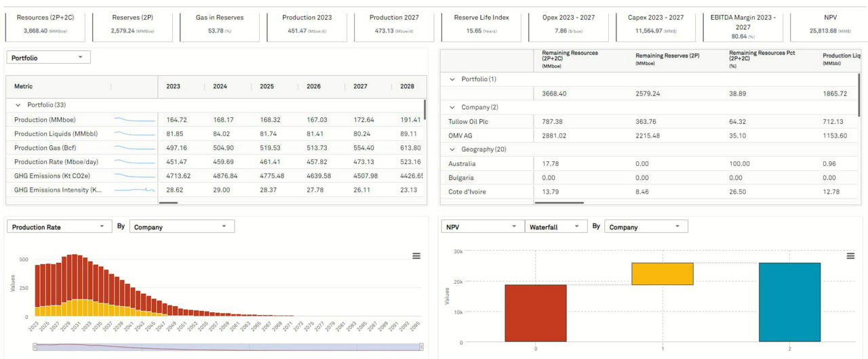Click the metrics table horizontal scrollbar
Viewport: 868px width, 359px height.
click(169, 203)
